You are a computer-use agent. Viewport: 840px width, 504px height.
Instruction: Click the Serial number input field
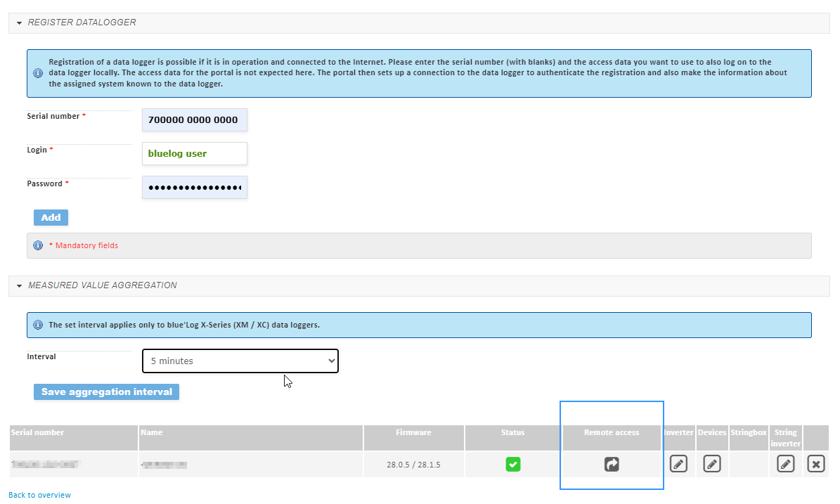pos(194,119)
